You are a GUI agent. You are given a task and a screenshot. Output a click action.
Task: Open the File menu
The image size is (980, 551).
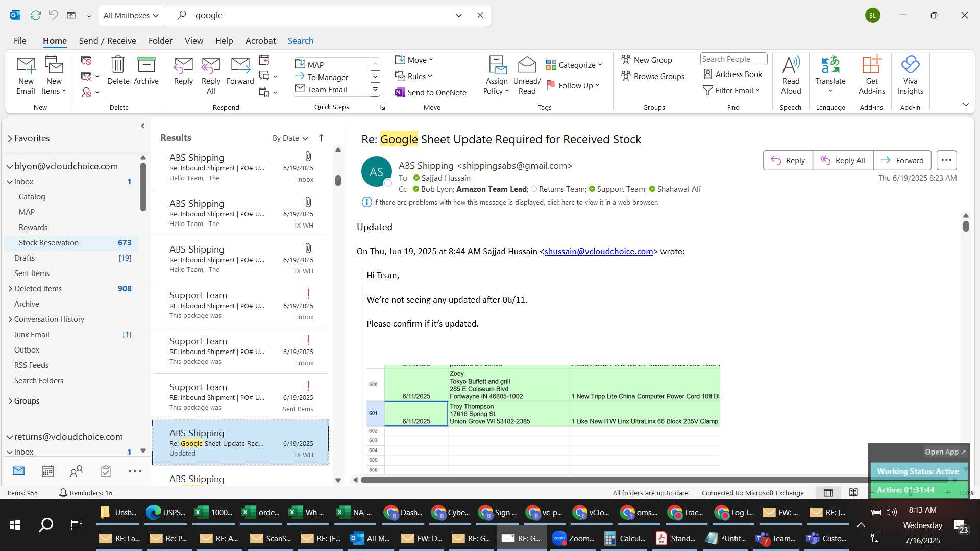[x=20, y=41]
